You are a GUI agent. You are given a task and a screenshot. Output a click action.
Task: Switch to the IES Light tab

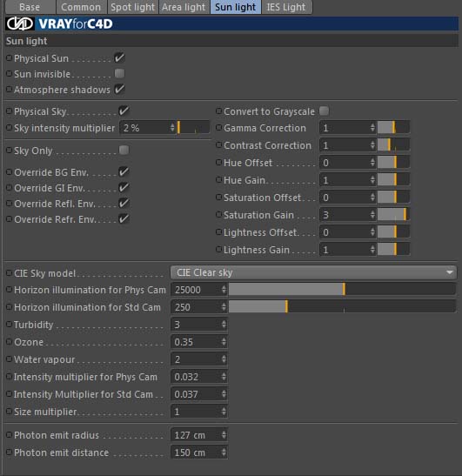(x=286, y=7)
